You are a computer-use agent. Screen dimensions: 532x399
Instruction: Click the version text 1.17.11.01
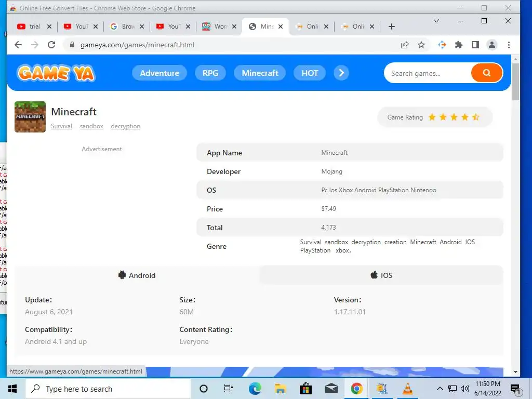coord(350,312)
